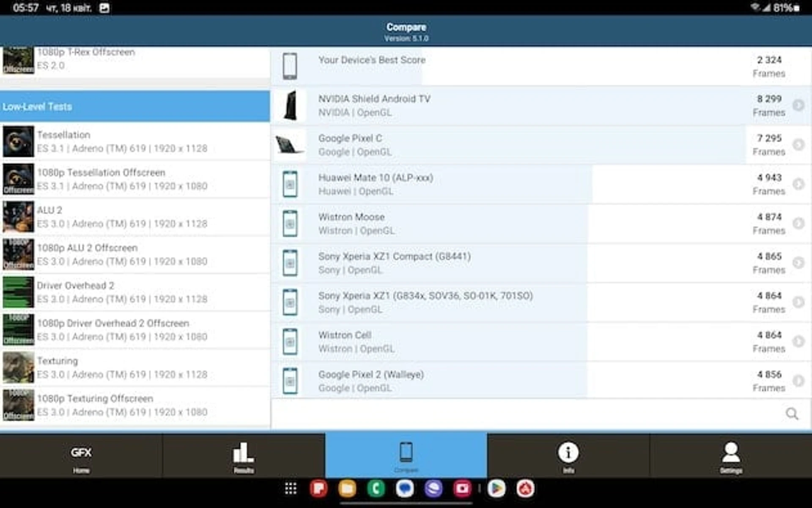Click the Wistron Moose phone icon
This screenshot has height=508, width=812.
click(x=290, y=223)
